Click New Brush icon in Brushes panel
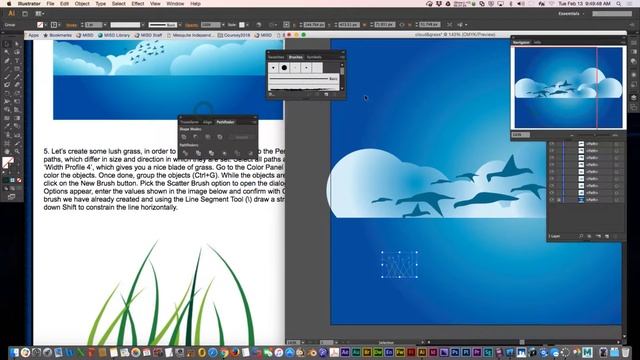This screenshot has width=640, height=360. click(326, 94)
